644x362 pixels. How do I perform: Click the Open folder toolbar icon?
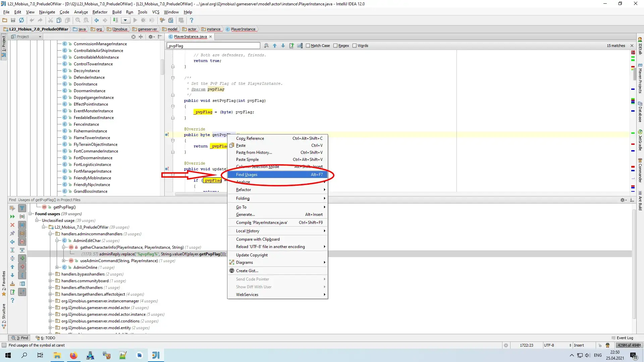click(5, 20)
